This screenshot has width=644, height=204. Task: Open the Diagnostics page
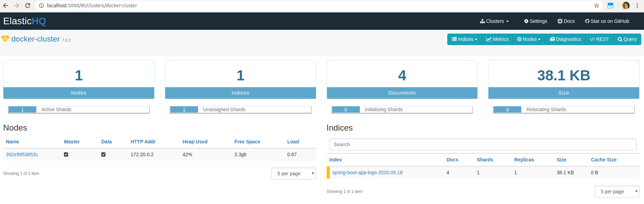[565, 39]
